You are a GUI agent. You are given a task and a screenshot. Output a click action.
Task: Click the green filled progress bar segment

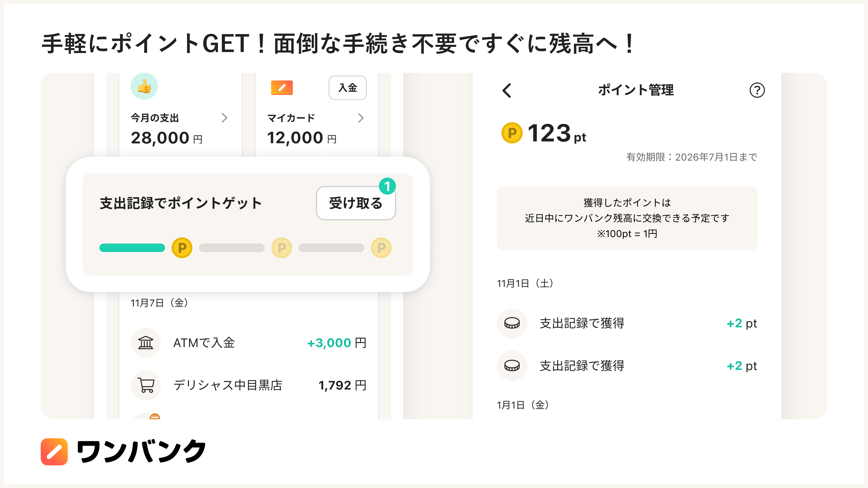[132, 248]
